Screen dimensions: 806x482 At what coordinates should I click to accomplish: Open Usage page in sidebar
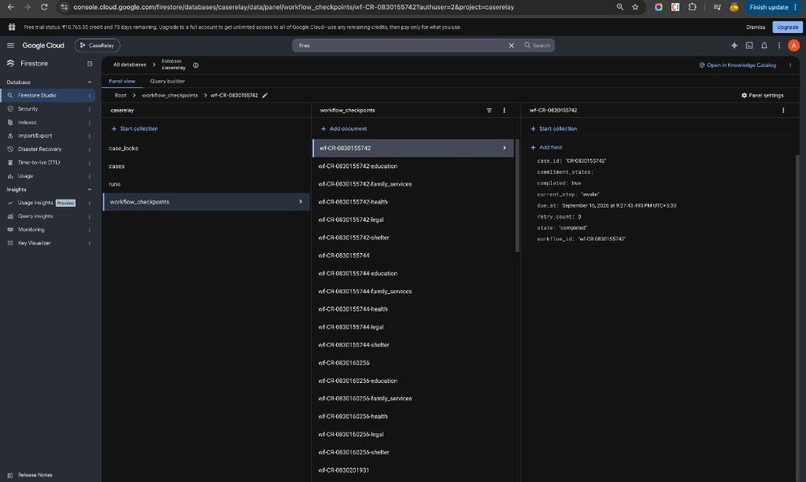(x=25, y=176)
